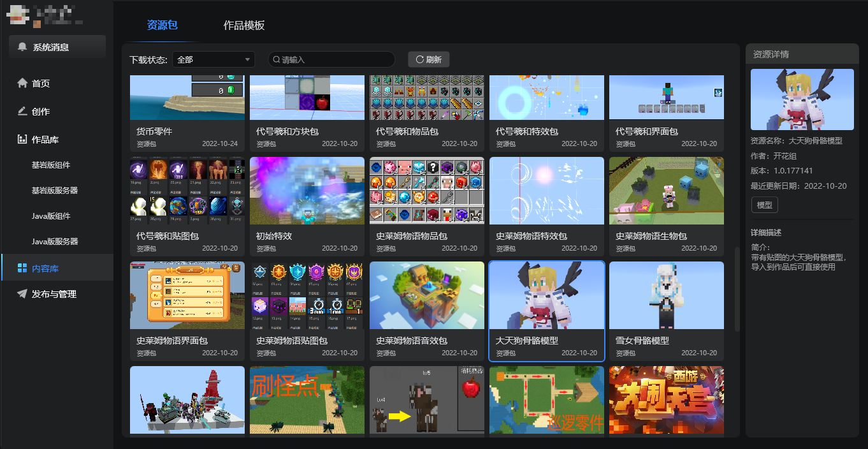Select the 大天狗骨骼模型 resource card
The height and width of the screenshot is (449, 868).
(x=547, y=311)
